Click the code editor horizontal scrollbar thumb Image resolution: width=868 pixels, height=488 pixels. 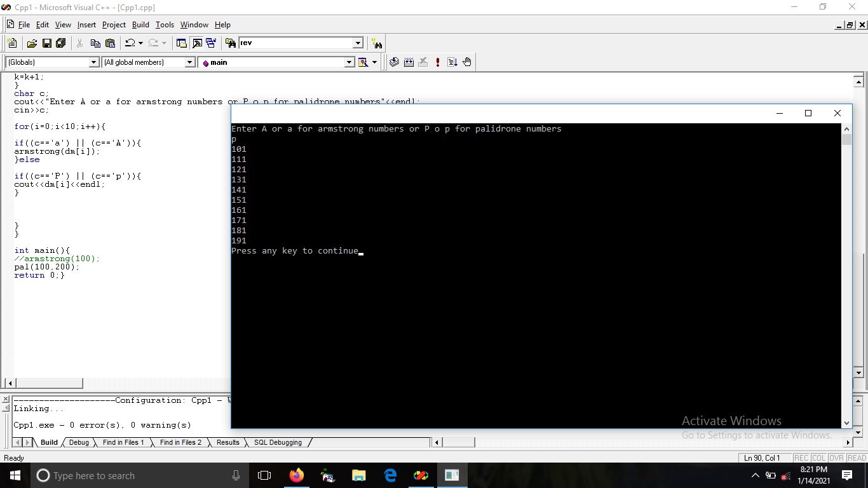pyautogui.click(x=49, y=383)
